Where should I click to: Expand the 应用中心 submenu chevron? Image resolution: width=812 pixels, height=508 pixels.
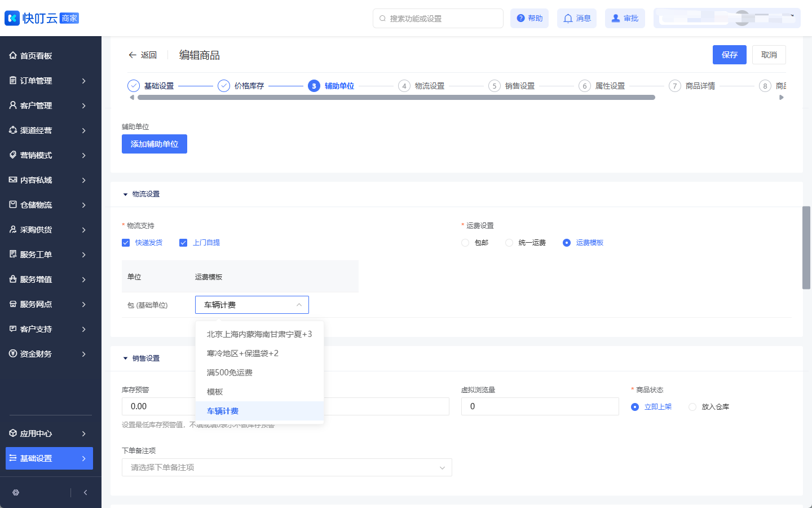pos(83,433)
